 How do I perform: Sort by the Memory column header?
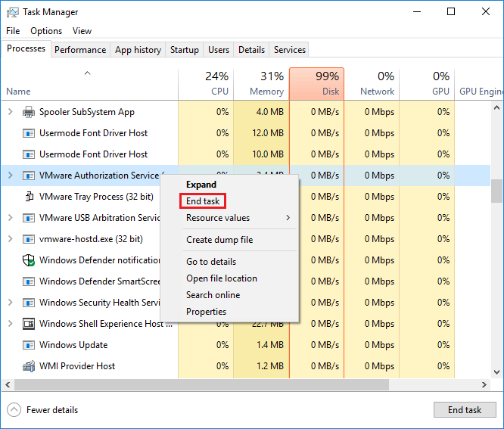[261, 83]
